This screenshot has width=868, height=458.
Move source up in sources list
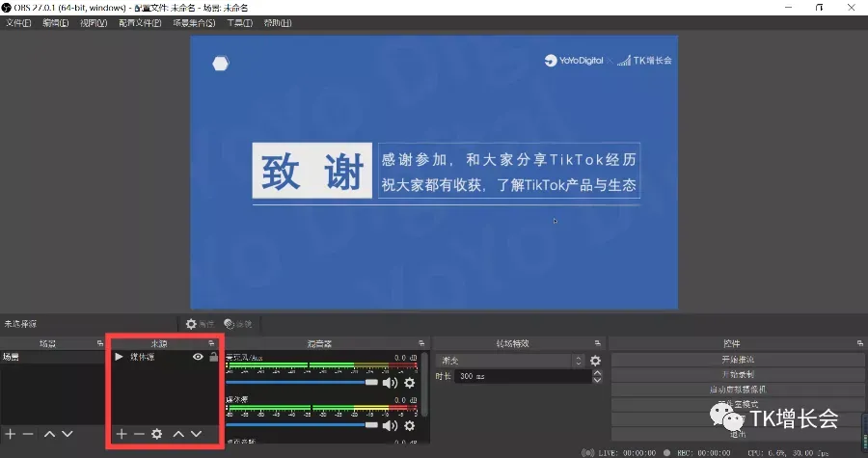(x=178, y=434)
